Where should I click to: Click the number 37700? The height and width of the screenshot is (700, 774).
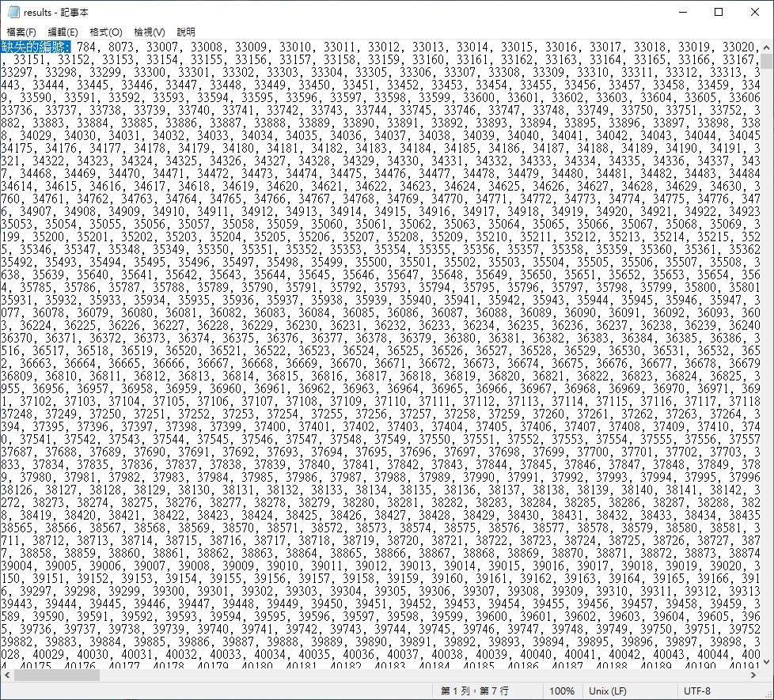click(593, 452)
